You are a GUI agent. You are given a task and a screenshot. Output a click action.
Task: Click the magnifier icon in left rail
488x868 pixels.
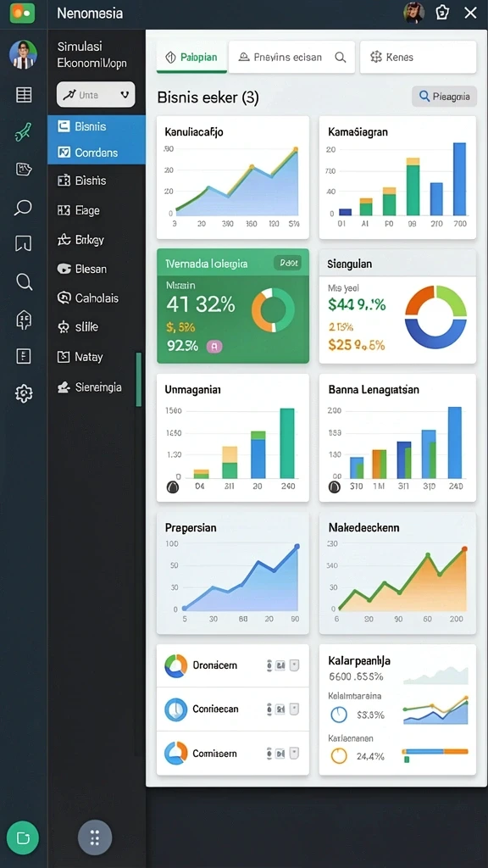point(24,281)
